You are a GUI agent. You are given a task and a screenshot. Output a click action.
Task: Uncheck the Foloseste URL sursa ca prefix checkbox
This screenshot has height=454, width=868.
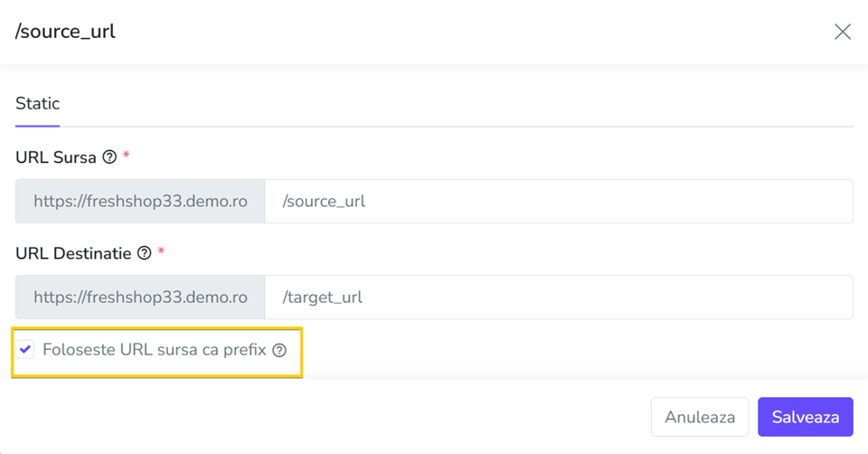[x=25, y=349]
